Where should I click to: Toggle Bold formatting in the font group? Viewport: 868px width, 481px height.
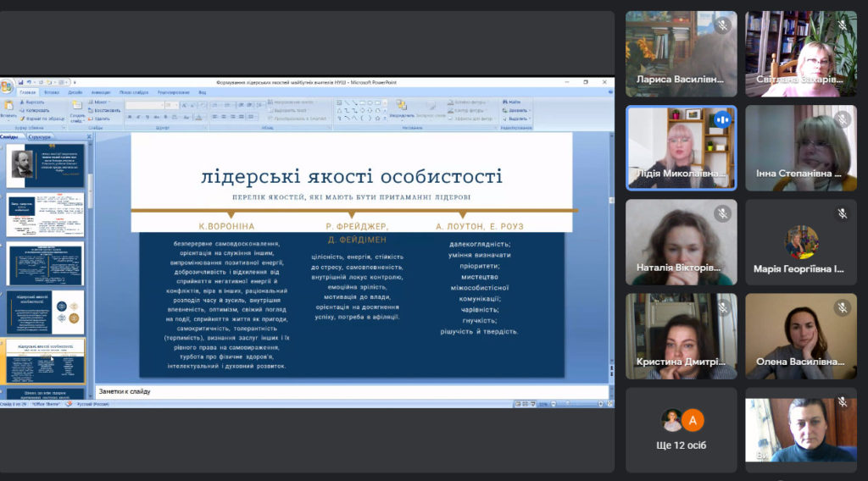(x=130, y=117)
